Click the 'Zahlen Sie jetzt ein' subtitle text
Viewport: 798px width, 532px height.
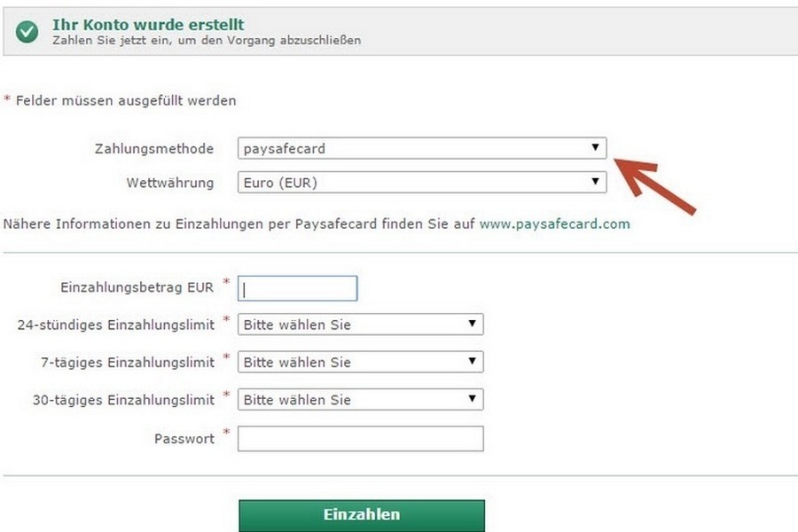coord(207,40)
